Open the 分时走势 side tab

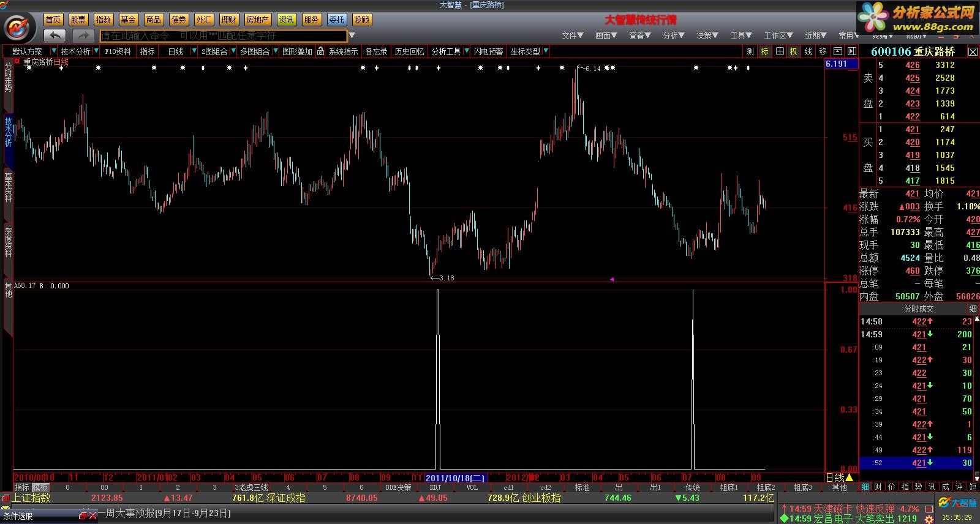8,76
